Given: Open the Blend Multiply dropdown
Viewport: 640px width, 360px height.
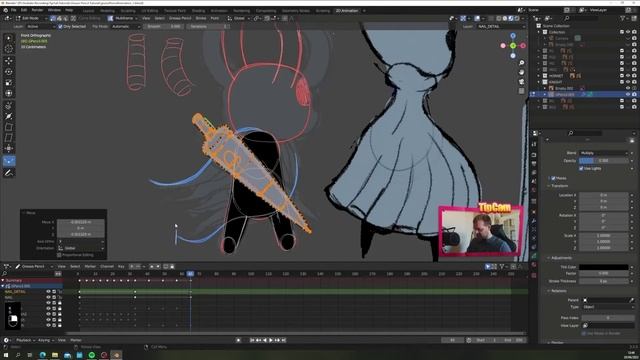Looking at the screenshot, I should tap(604, 153).
